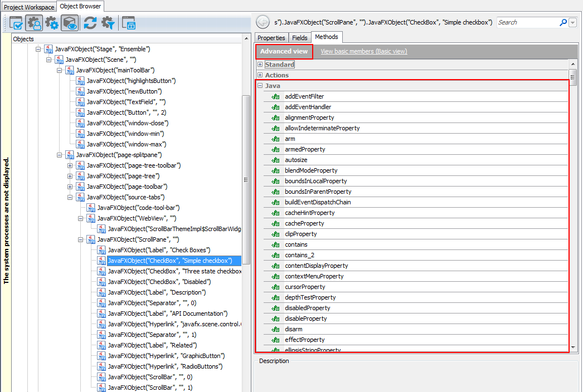Image resolution: width=583 pixels, height=392 pixels.
Task: Click the back navigation arrow above the Methods panel
Action: [261, 22]
